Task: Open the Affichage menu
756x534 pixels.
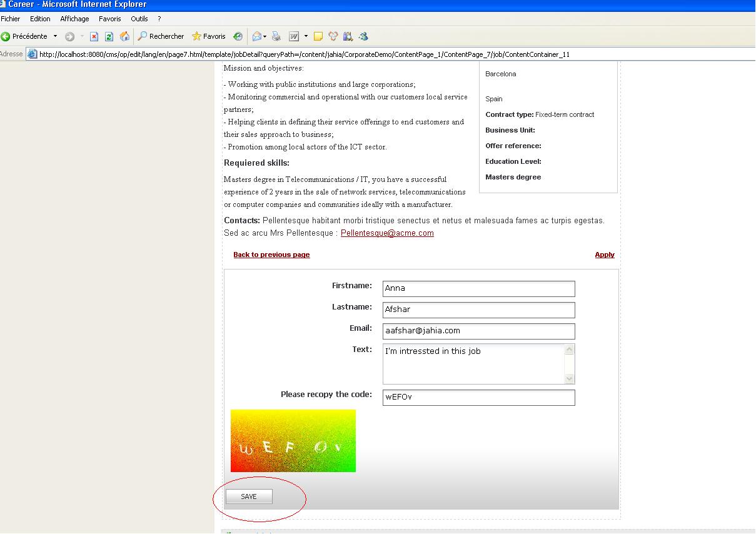Action: click(74, 19)
